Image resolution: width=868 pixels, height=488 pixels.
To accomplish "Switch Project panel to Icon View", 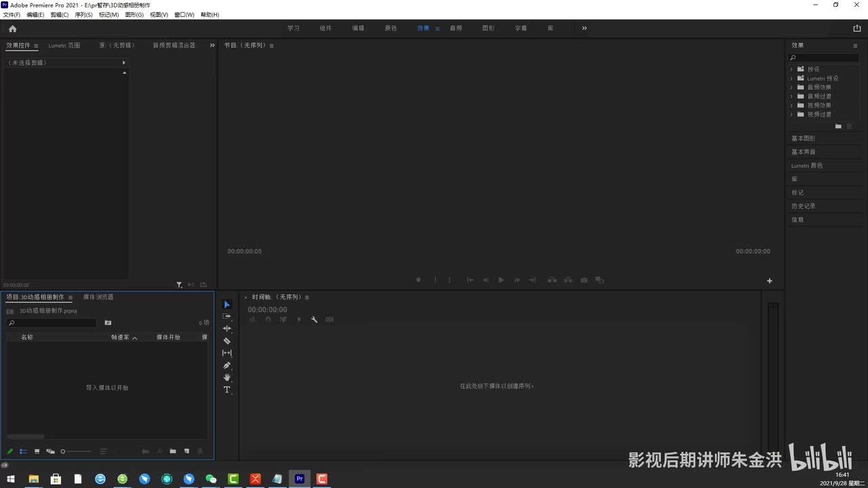I will click(x=37, y=451).
